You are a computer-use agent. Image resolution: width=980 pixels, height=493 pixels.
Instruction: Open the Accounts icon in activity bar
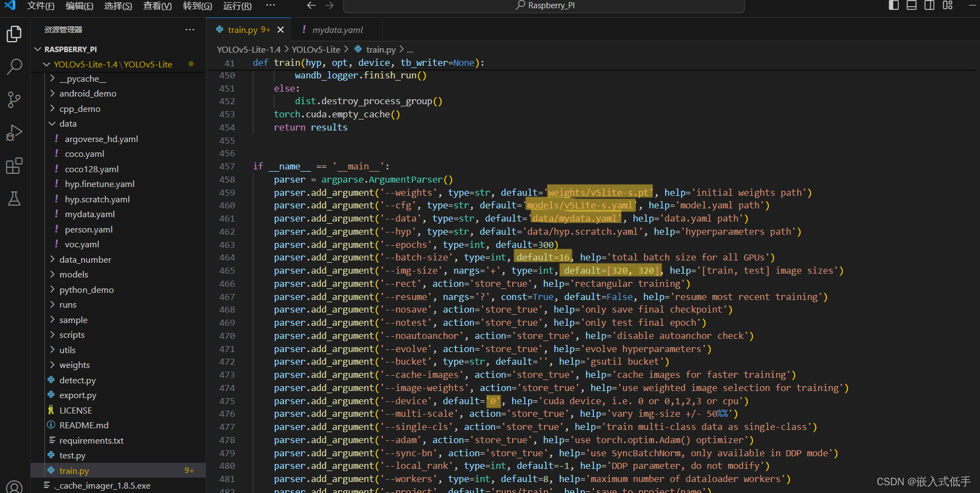14,487
